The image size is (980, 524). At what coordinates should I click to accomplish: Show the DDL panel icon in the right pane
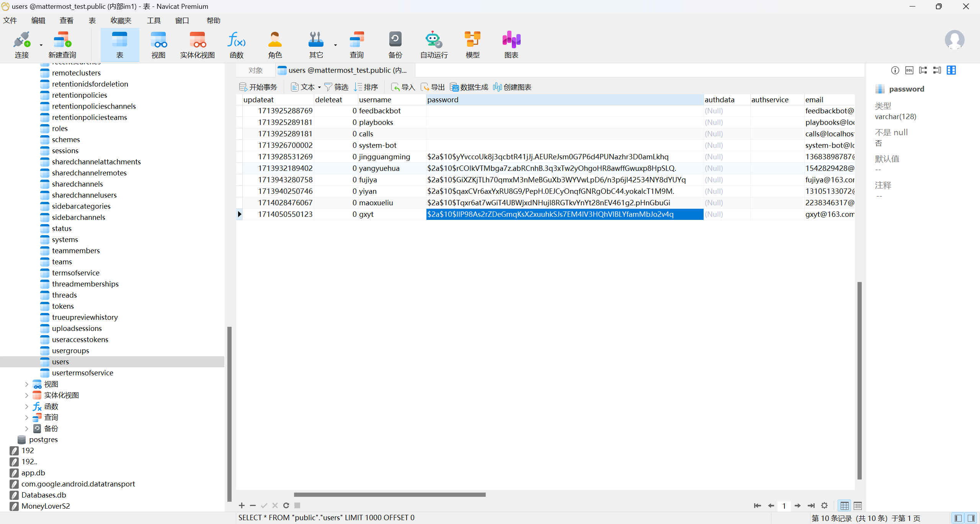point(909,70)
